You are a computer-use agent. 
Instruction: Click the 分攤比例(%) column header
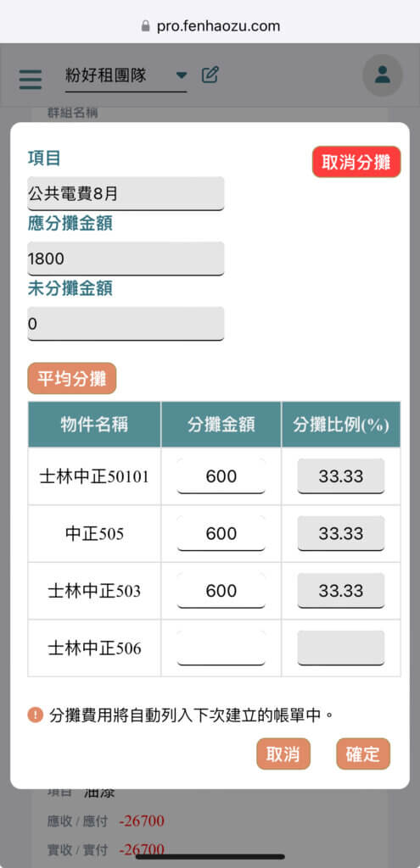point(341,425)
